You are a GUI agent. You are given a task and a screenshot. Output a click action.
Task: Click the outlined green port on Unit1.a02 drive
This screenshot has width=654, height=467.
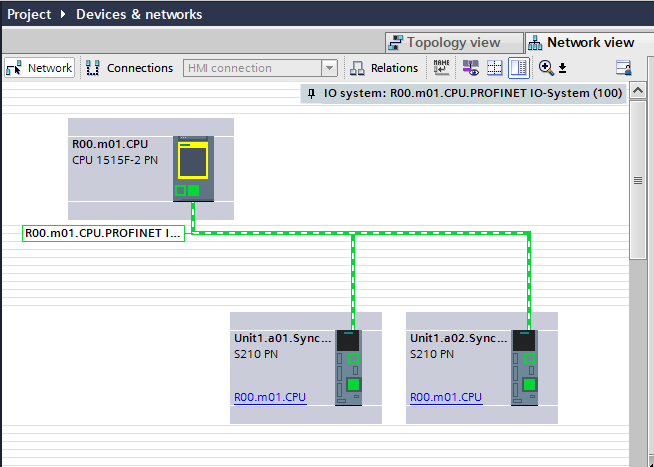[529, 358]
